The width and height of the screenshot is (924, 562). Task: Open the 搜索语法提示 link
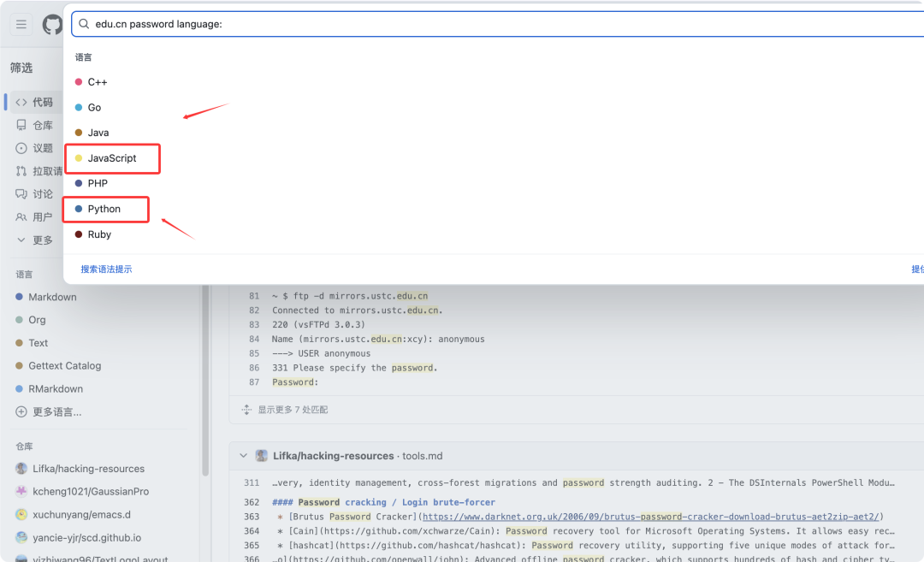pyautogui.click(x=106, y=269)
